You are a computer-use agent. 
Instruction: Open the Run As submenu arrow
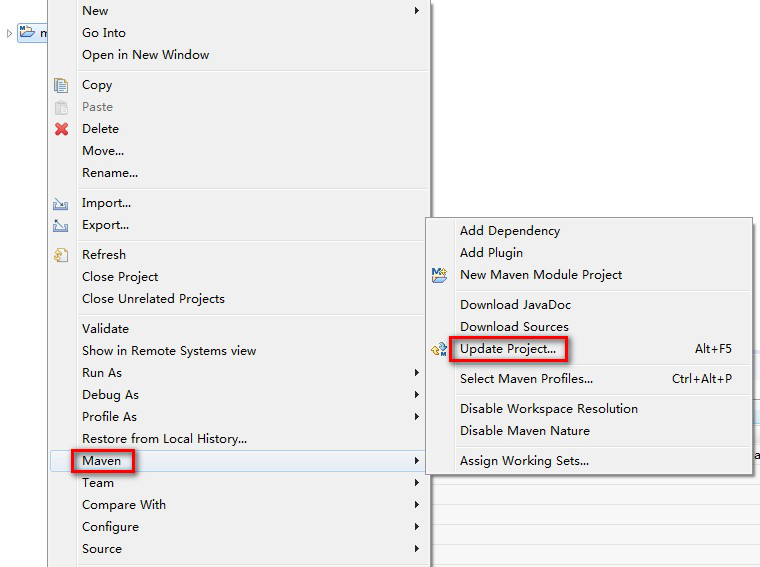pos(417,373)
